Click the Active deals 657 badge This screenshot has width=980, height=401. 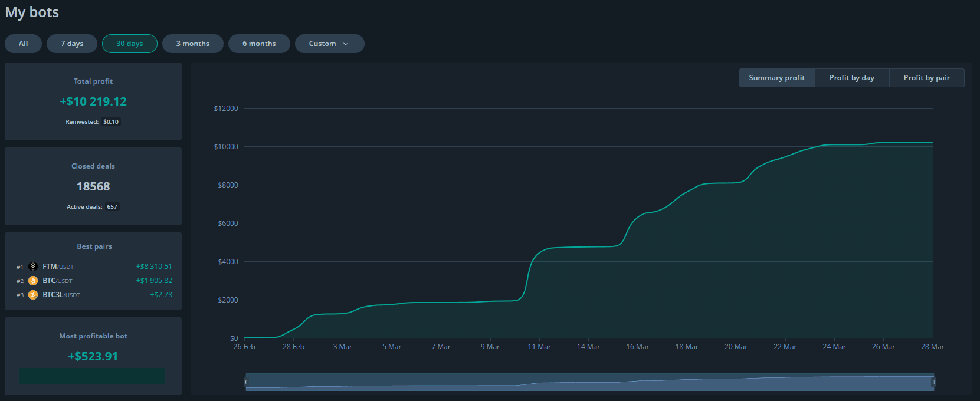[112, 207]
